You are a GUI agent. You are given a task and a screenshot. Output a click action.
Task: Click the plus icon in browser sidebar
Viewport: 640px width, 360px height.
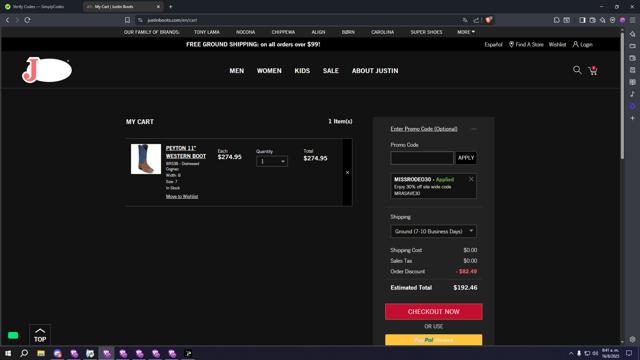[x=632, y=118]
